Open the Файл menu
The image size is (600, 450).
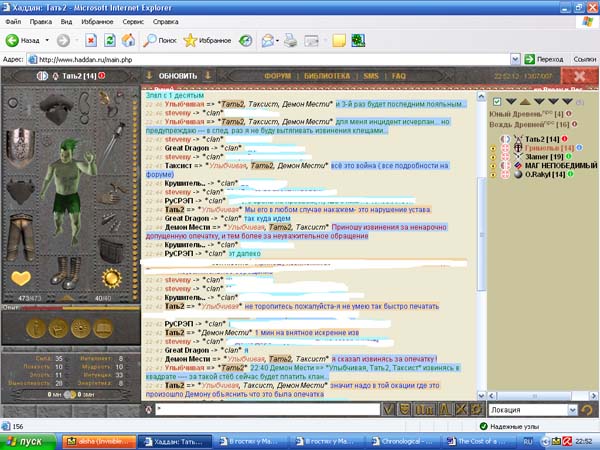[13, 22]
